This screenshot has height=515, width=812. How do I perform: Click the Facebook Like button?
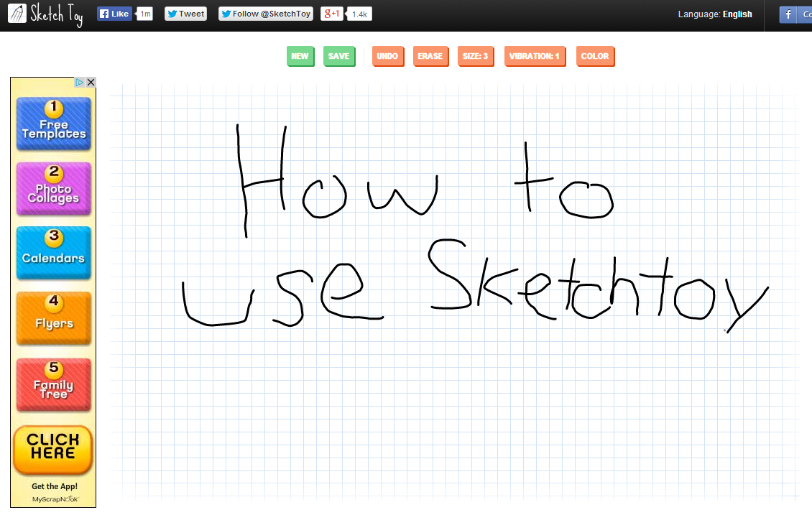pos(114,14)
